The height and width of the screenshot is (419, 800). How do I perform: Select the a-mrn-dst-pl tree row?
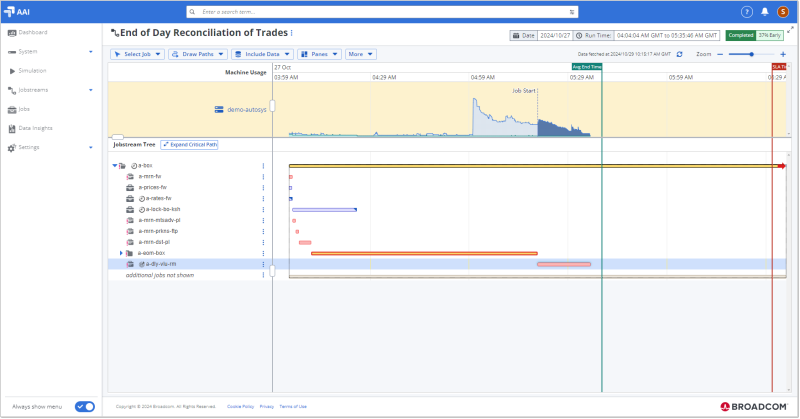[190, 242]
